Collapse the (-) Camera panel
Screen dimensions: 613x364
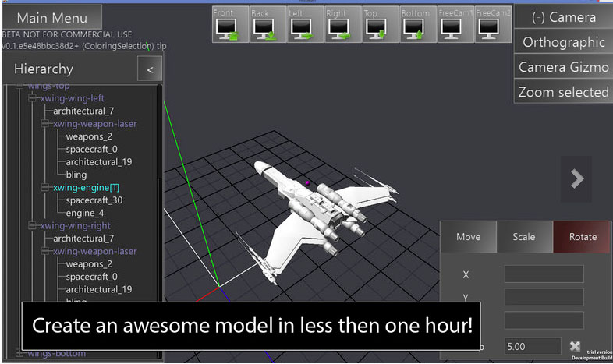point(563,17)
